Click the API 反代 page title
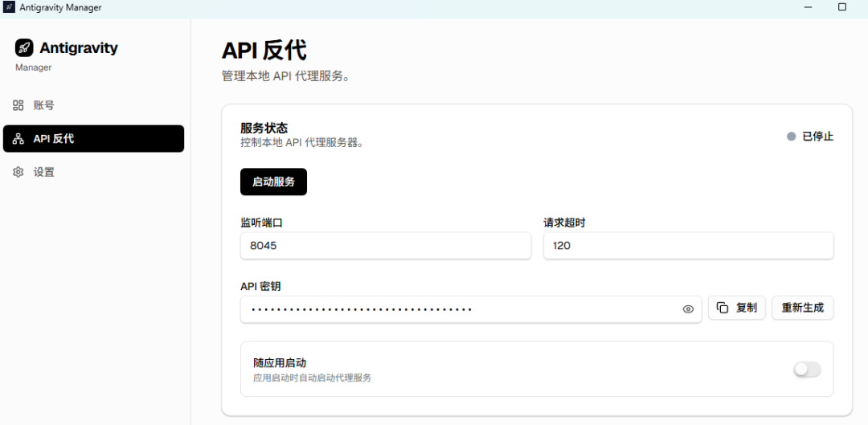Image resolution: width=868 pixels, height=425 pixels. pos(264,50)
